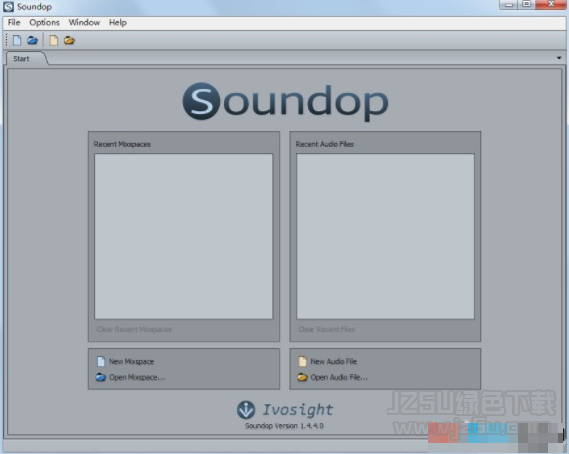Close the Soundop window

550,4
